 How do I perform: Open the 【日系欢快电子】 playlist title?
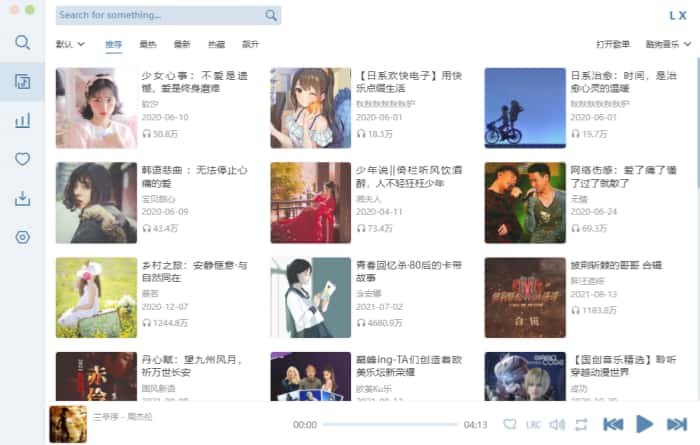[408, 82]
